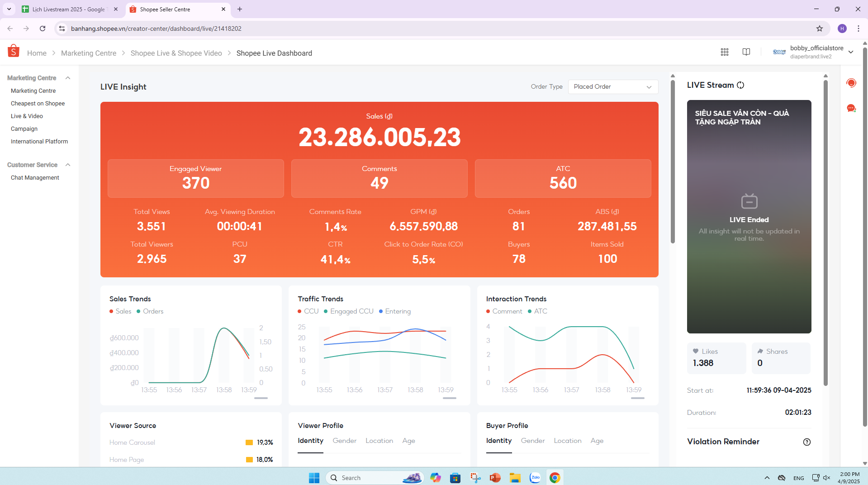
Task: Click the LIVE Ended stream preview thumbnail
Action: click(x=749, y=217)
